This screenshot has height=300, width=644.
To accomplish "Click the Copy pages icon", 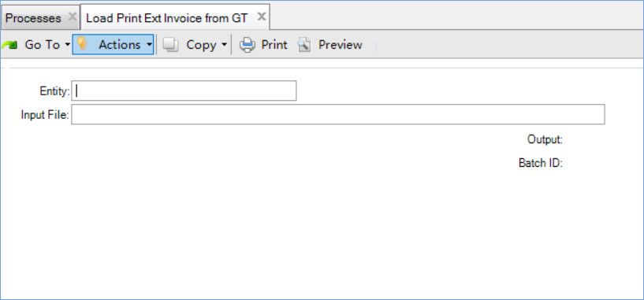I will (x=170, y=45).
